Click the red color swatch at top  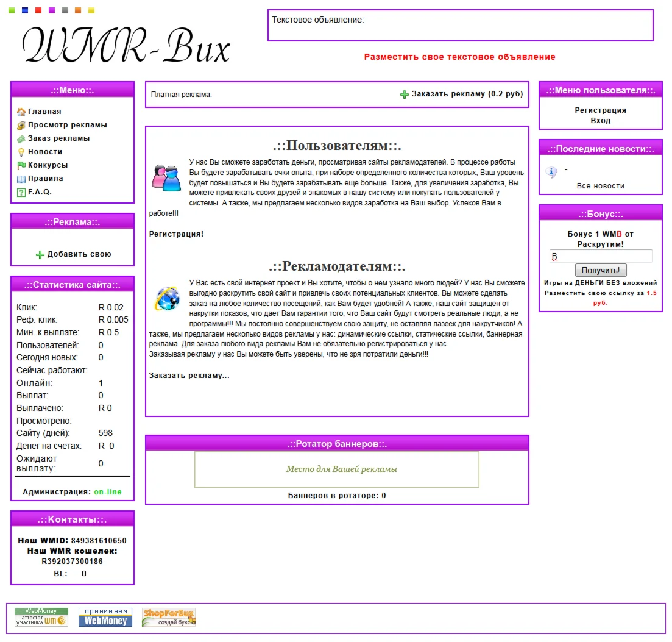(x=38, y=10)
